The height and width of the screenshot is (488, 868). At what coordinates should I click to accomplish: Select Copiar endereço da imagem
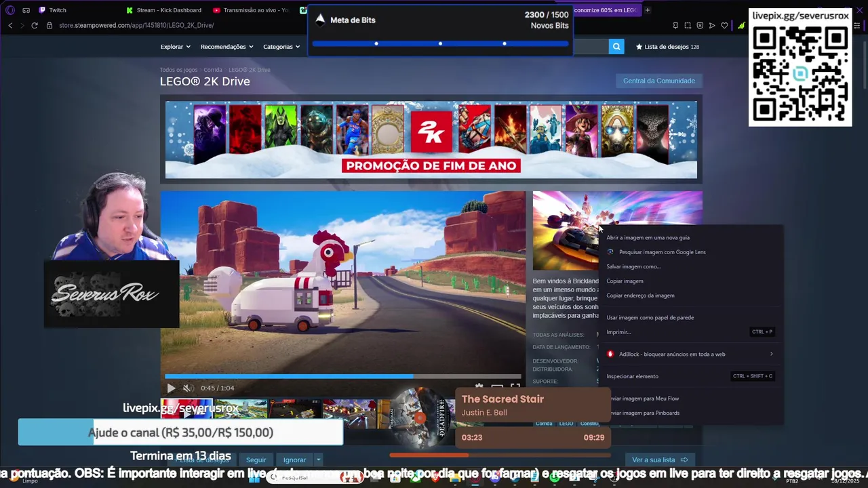(640, 296)
